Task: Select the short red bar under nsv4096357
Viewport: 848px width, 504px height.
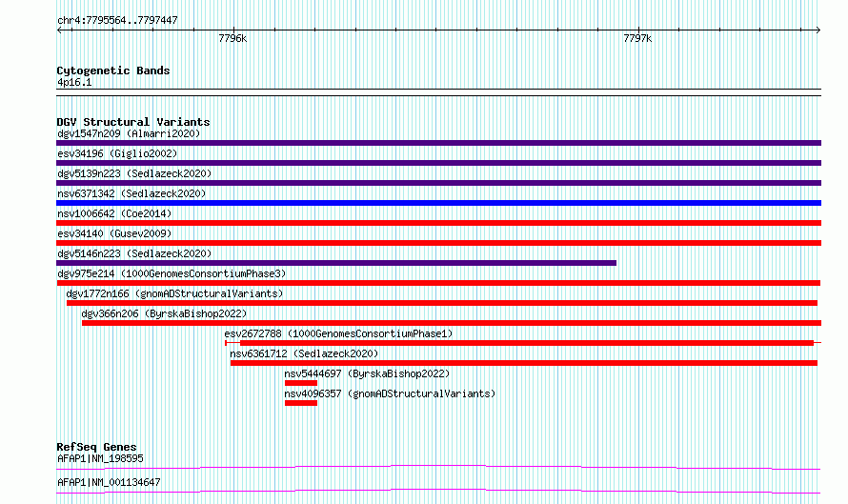Action: [301, 403]
